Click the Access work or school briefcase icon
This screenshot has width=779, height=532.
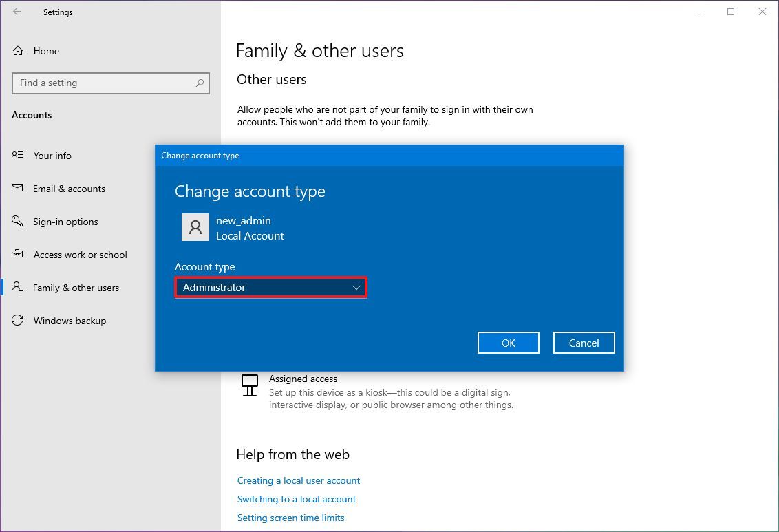(x=17, y=255)
